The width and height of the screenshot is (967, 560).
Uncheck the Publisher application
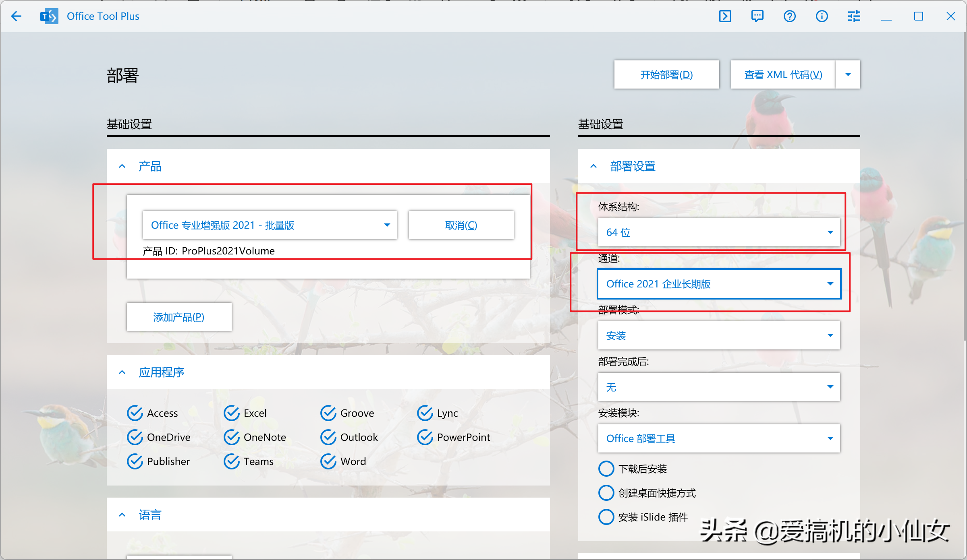tap(158, 461)
